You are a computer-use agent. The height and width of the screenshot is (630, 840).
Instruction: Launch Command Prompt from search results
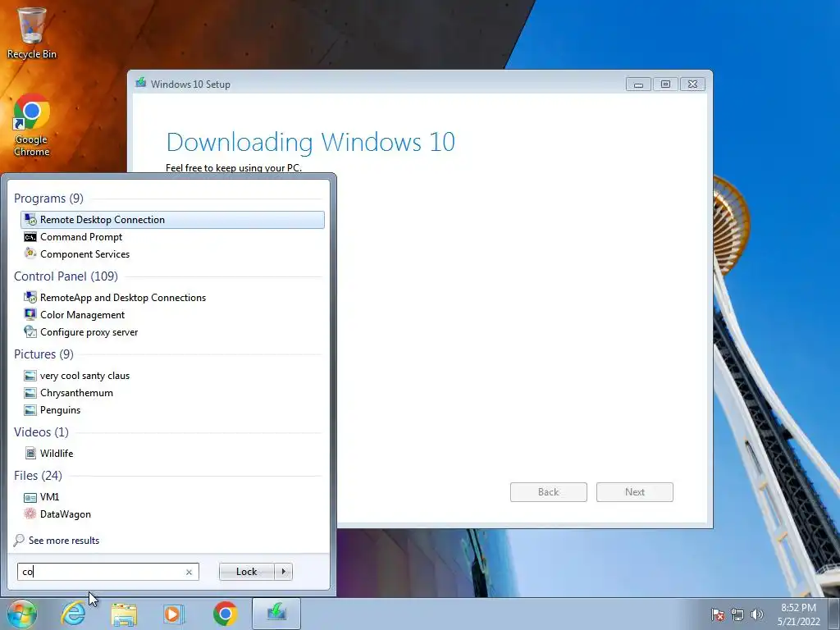click(172, 237)
